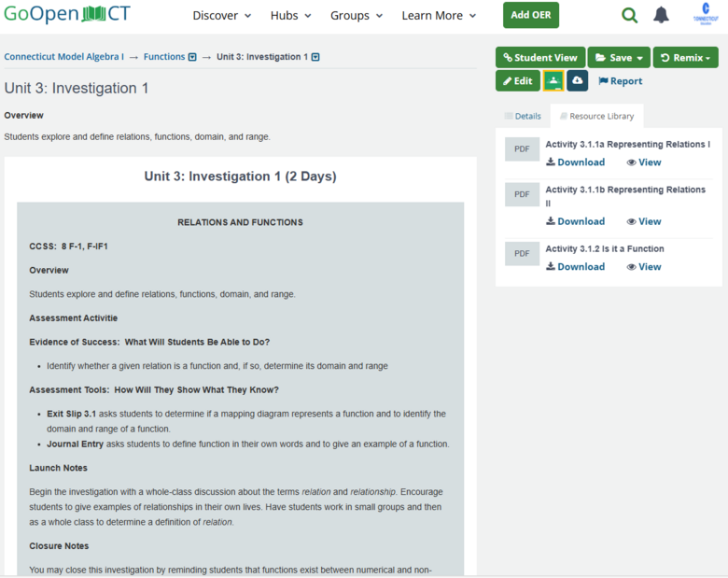Open the Connecticut profile logo

pyautogui.click(x=706, y=14)
